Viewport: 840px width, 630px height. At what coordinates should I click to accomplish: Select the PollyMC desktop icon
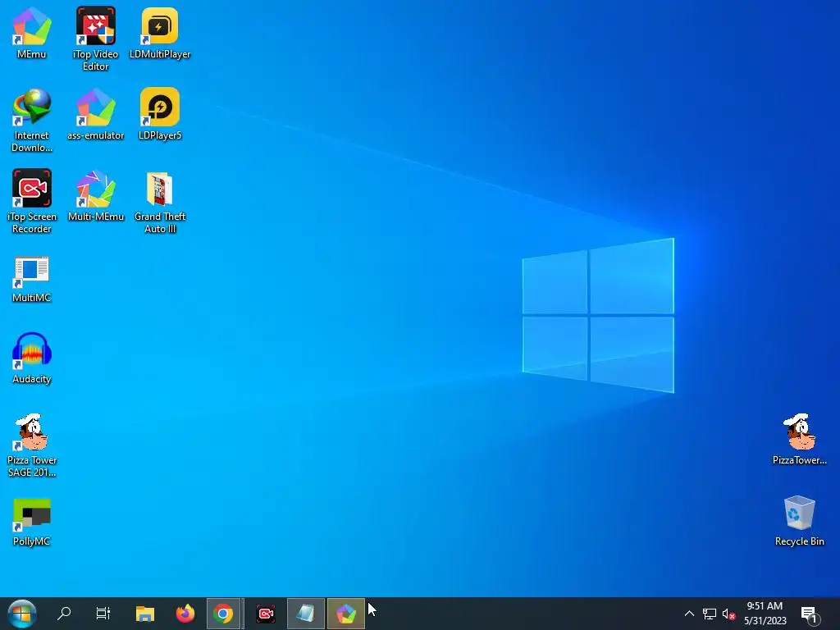click(x=32, y=522)
